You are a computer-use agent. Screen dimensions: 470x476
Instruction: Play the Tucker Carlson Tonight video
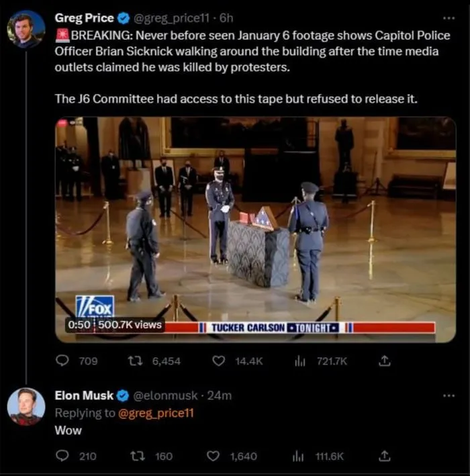pyautogui.click(x=255, y=230)
